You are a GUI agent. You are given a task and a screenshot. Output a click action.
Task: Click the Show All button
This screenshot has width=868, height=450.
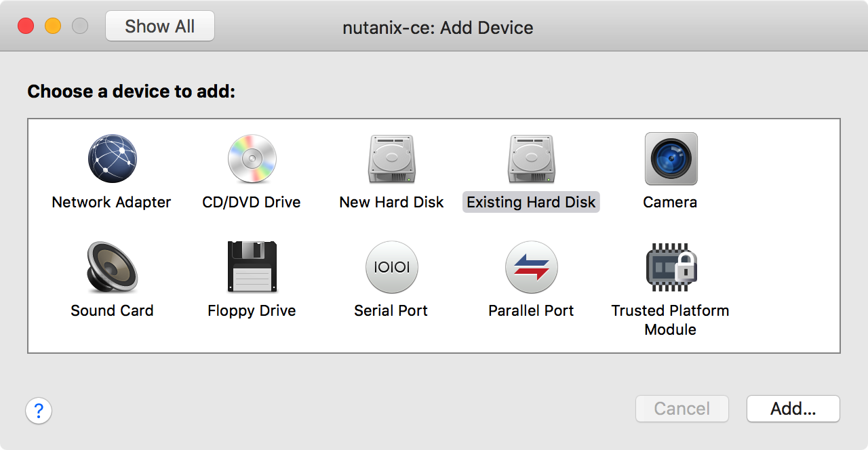(x=160, y=26)
